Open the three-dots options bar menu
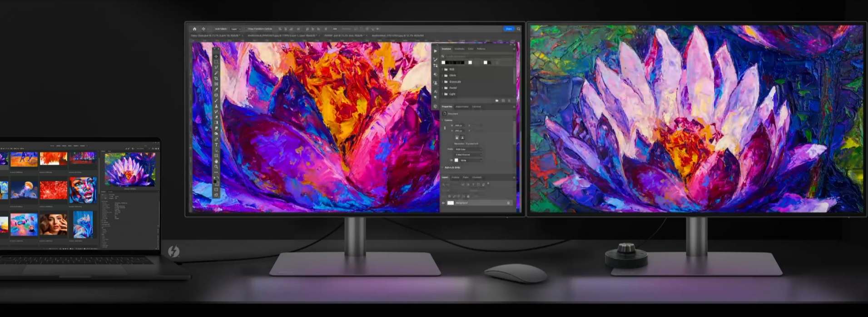Screen dimensions: 868x317 335,29
